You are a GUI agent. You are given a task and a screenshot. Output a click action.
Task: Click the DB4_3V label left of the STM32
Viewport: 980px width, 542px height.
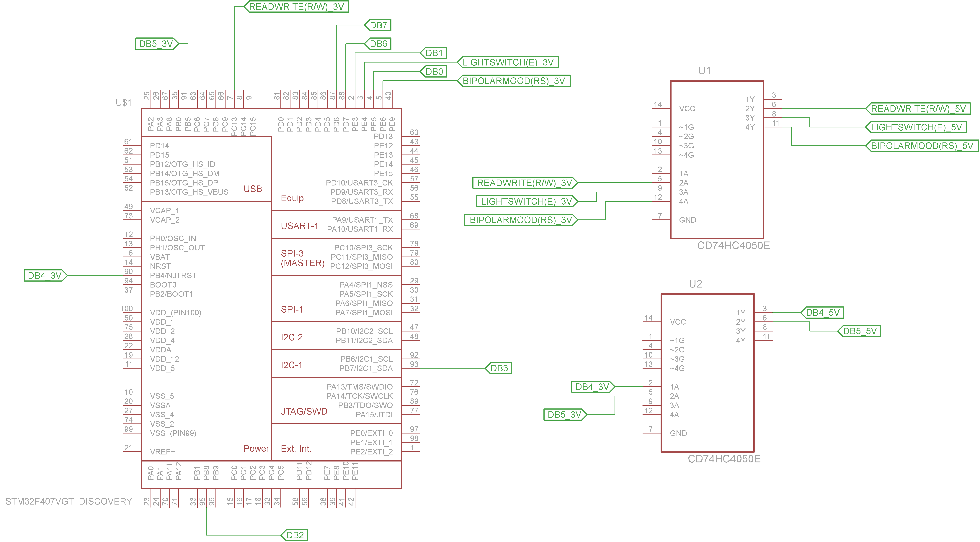pyautogui.click(x=46, y=276)
